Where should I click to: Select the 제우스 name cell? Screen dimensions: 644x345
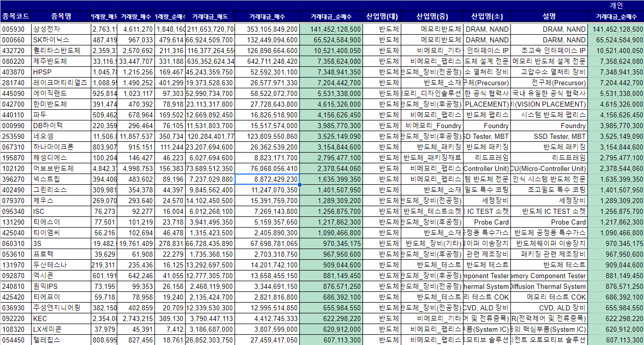point(61,201)
